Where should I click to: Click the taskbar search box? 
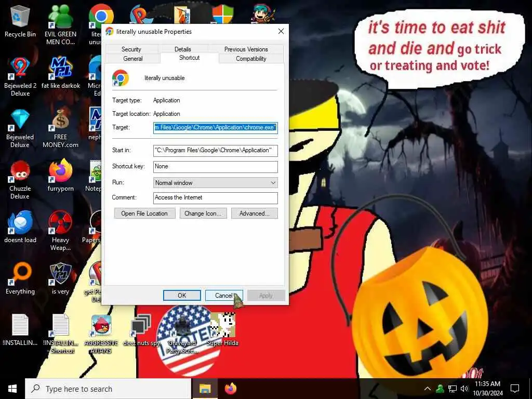(x=108, y=389)
